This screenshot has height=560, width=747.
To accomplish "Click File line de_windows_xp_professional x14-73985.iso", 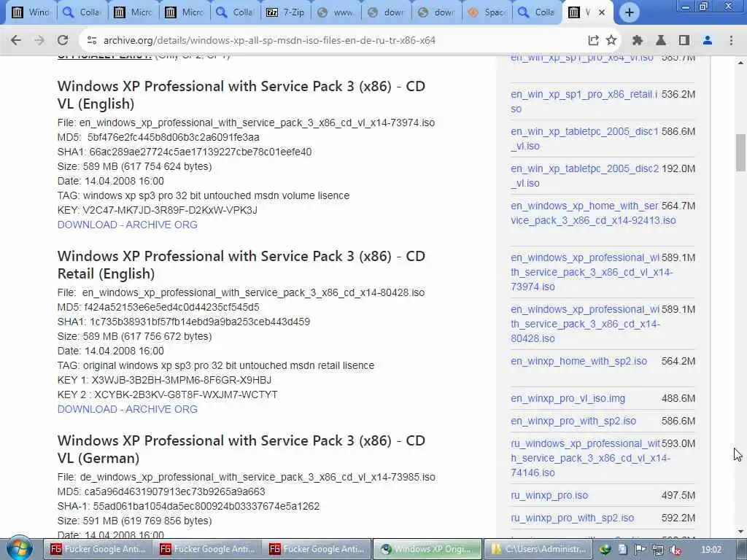I will click(x=247, y=477).
